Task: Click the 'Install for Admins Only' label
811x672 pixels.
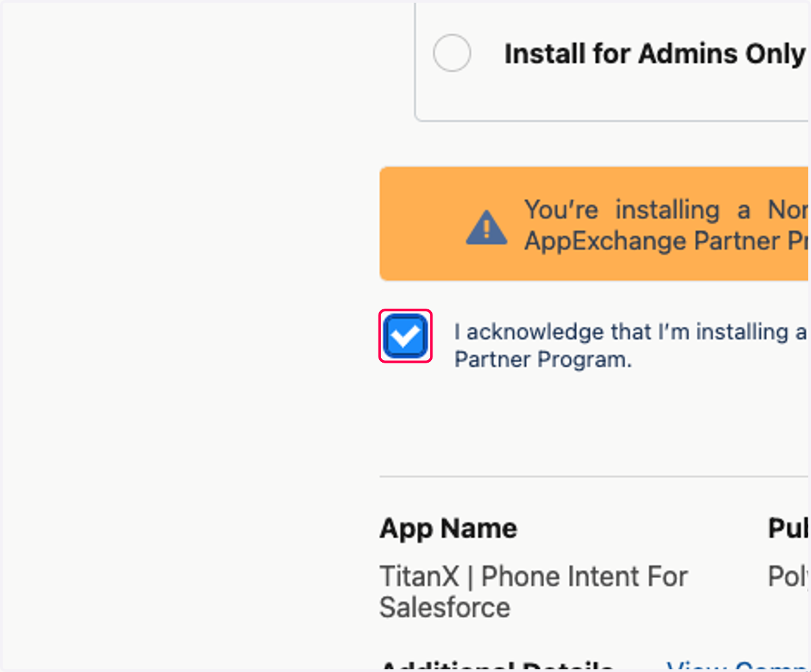Action: click(655, 54)
